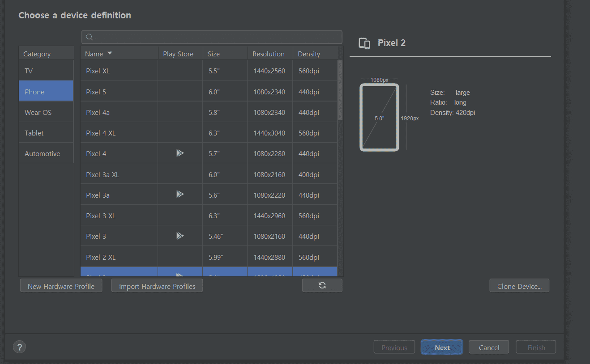This screenshot has height=364, width=590.
Task: Sort devices using the Name column arrow
Action: [110, 54]
